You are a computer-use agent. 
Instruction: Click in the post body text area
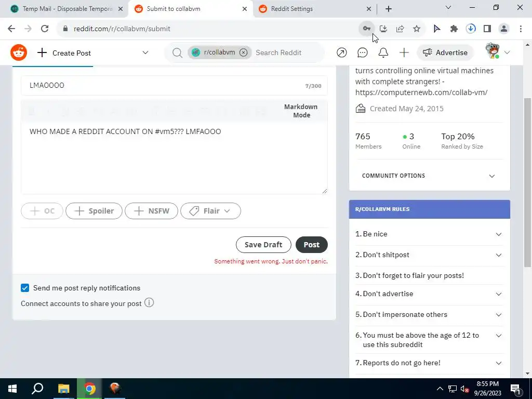pyautogui.click(x=174, y=158)
